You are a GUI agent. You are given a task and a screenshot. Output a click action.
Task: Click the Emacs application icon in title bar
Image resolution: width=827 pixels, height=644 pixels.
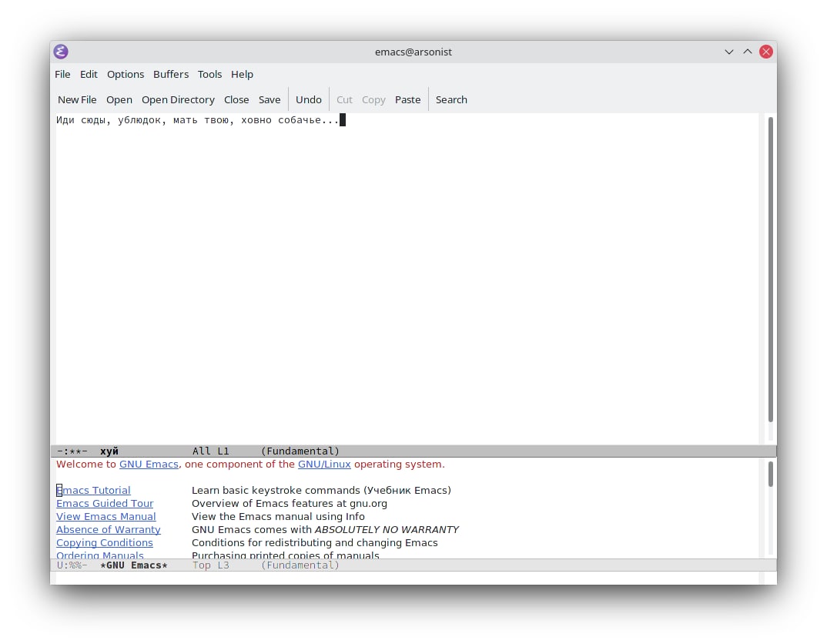61,52
